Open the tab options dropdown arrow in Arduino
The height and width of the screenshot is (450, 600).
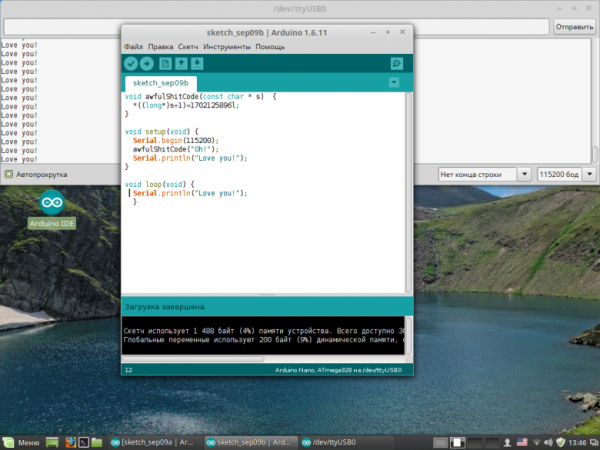pos(394,82)
